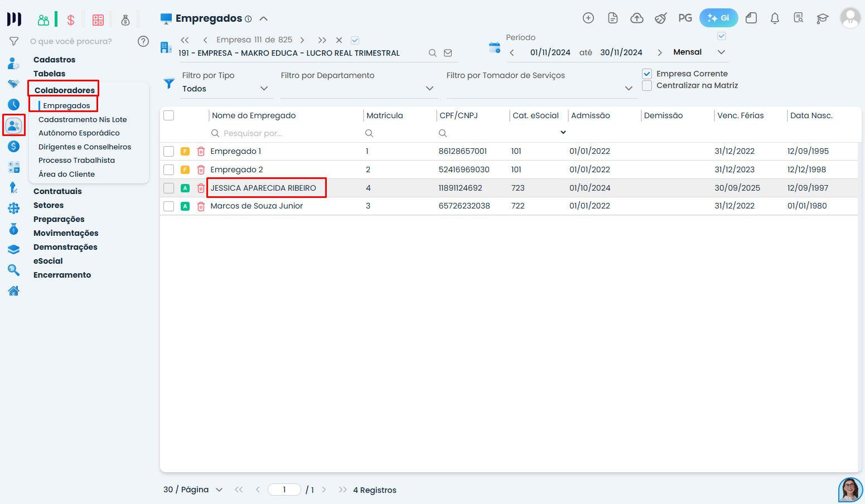Viewport: 865px width, 504px height.
Task: Click the notification bell icon
Action: click(775, 18)
